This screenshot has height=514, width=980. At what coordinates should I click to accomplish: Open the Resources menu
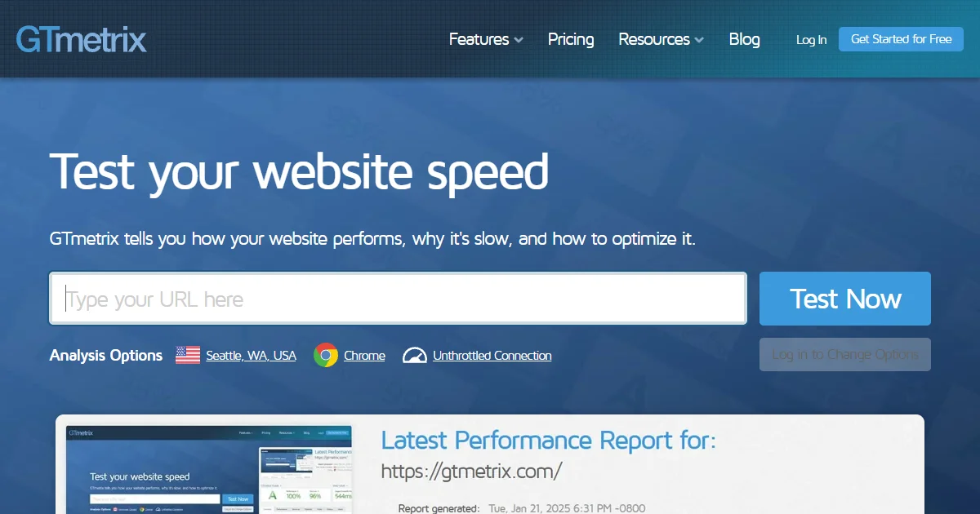[661, 39]
